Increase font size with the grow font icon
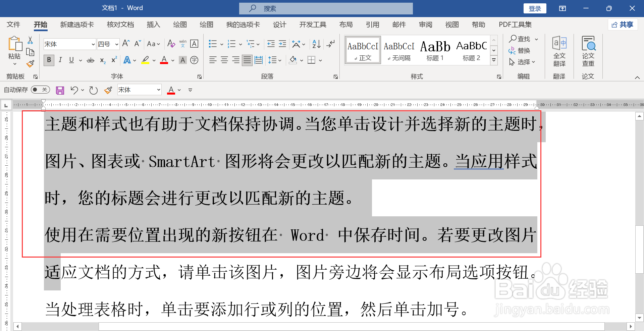 (126, 44)
